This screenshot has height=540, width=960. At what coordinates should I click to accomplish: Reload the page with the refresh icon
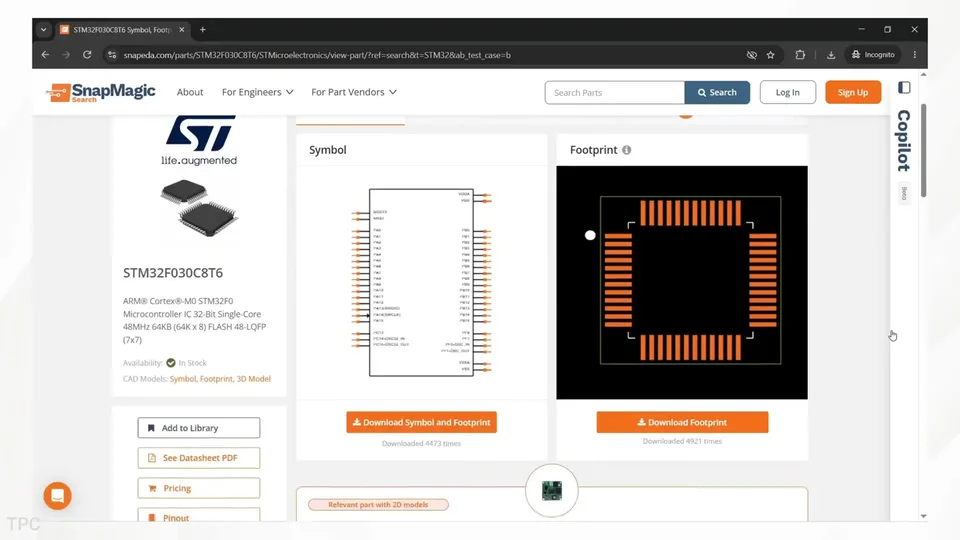point(87,54)
